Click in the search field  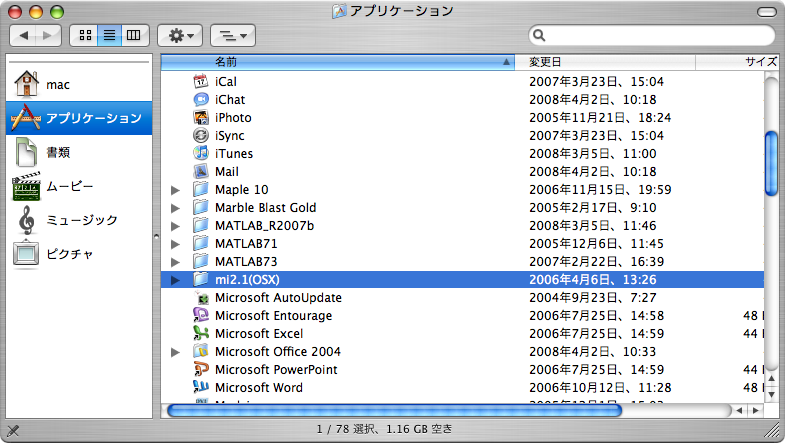pos(652,35)
